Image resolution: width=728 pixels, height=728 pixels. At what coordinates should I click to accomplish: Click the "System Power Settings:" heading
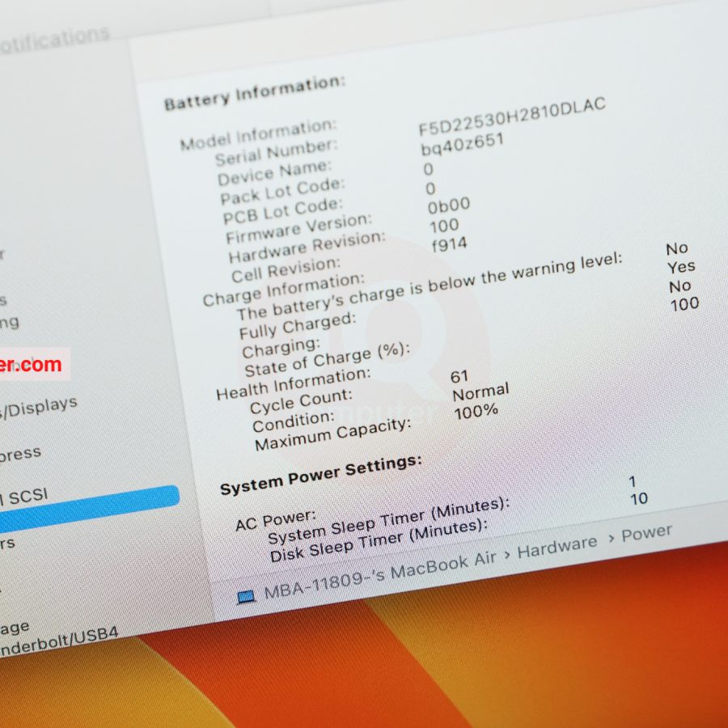tap(321, 475)
